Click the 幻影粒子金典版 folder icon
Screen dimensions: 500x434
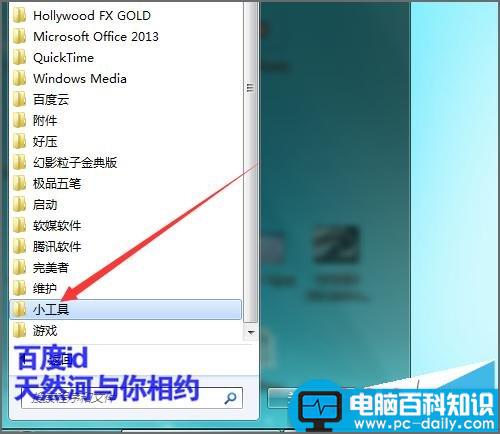[x=19, y=162]
